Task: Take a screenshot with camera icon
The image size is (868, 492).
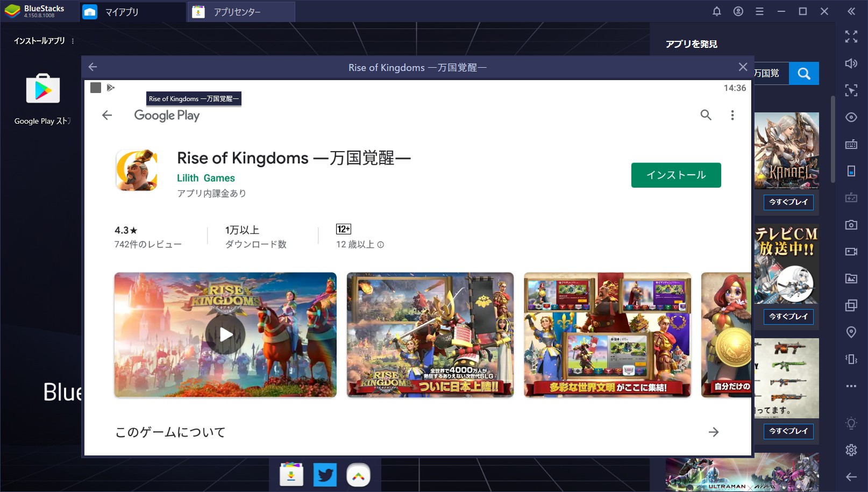Action: pos(851,225)
